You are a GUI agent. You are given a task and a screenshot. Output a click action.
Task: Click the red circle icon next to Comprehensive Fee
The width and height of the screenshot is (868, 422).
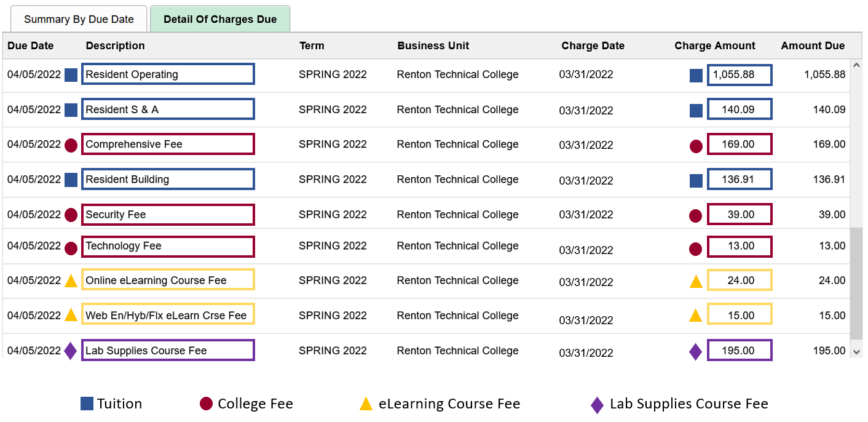(x=71, y=144)
